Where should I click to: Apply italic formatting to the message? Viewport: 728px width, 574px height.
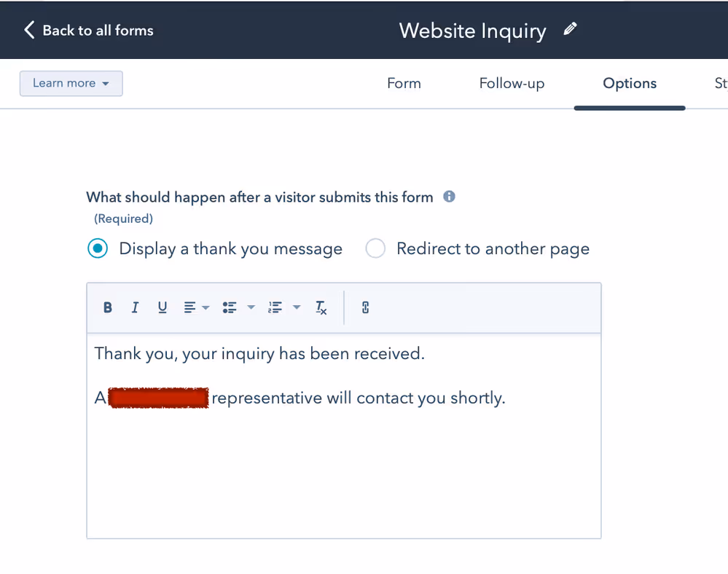(135, 307)
